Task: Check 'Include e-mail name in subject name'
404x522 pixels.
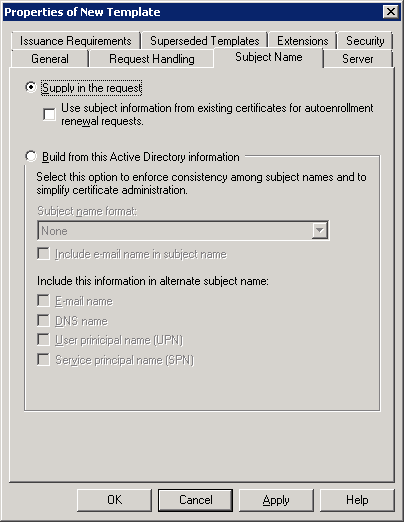Action: coord(44,254)
